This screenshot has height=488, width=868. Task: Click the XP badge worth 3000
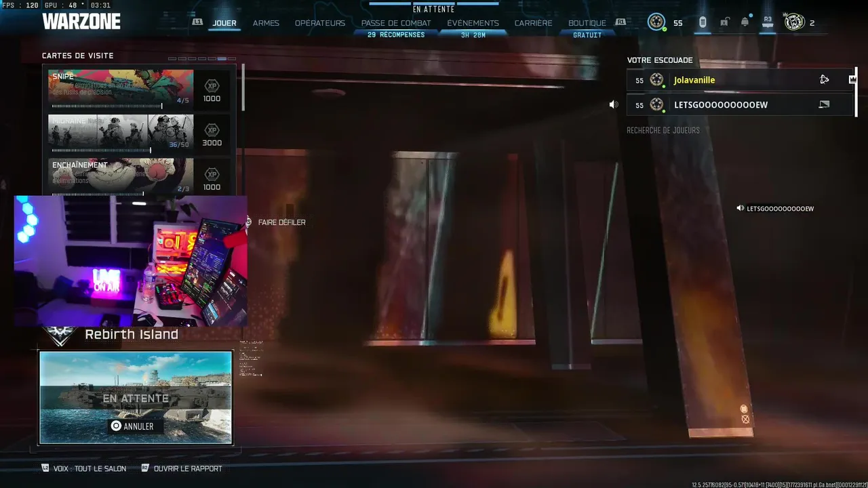point(212,130)
